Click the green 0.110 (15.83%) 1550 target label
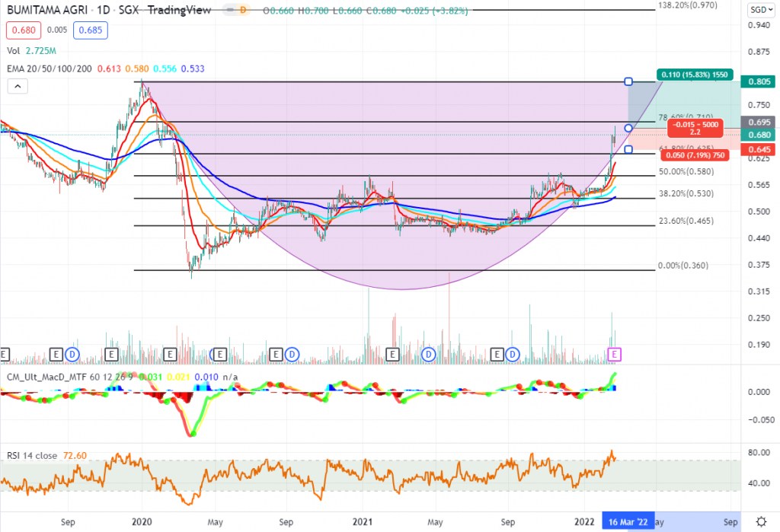The image size is (780, 532). (695, 75)
